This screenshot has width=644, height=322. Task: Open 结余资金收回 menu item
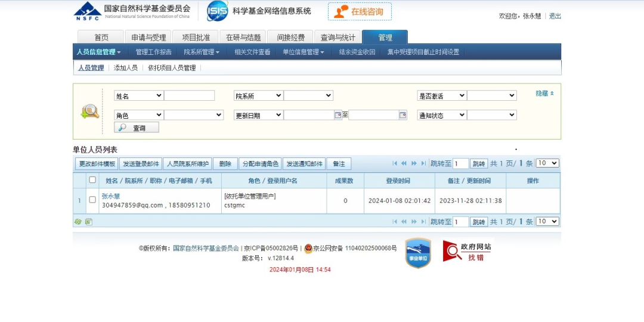357,52
